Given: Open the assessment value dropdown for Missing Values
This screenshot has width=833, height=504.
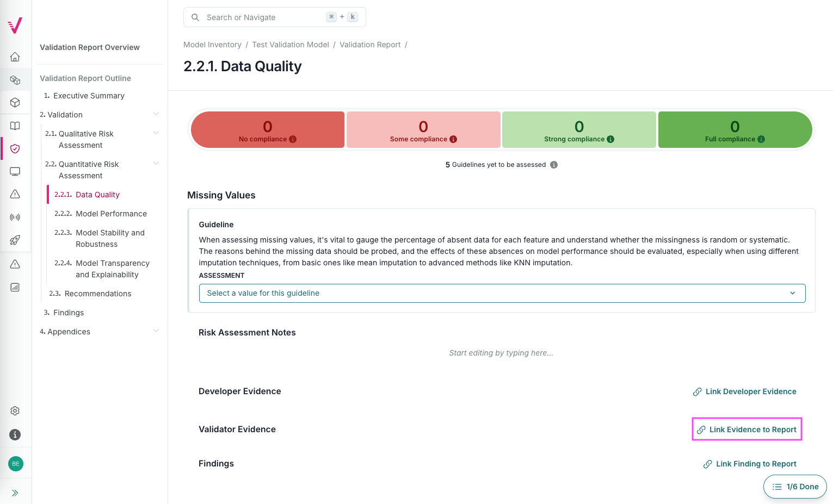Looking at the screenshot, I should click(x=502, y=293).
